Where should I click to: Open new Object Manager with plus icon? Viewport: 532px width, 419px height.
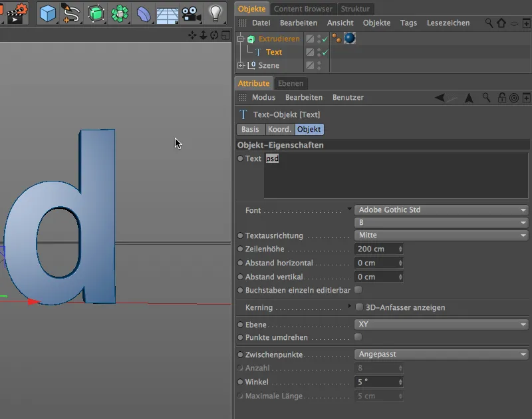pyautogui.click(x=526, y=23)
